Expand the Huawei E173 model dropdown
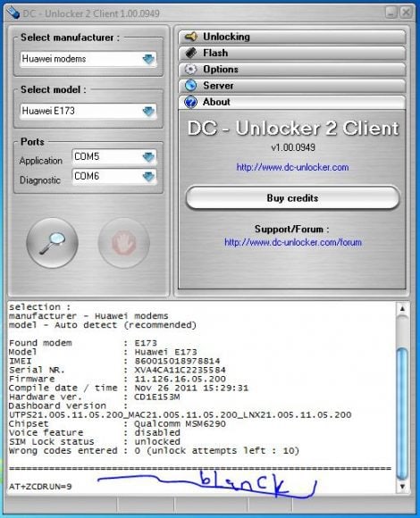The image size is (420, 518). tap(148, 111)
